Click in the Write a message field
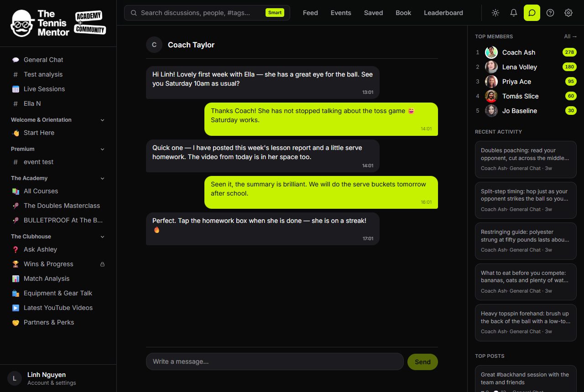The height and width of the screenshot is (392, 584). tap(275, 361)
